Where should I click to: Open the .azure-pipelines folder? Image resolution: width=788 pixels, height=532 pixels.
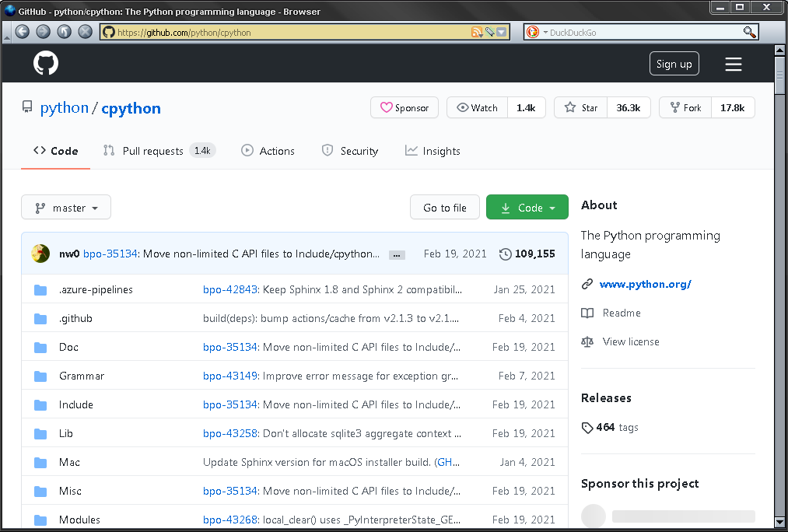coord(96,289)
